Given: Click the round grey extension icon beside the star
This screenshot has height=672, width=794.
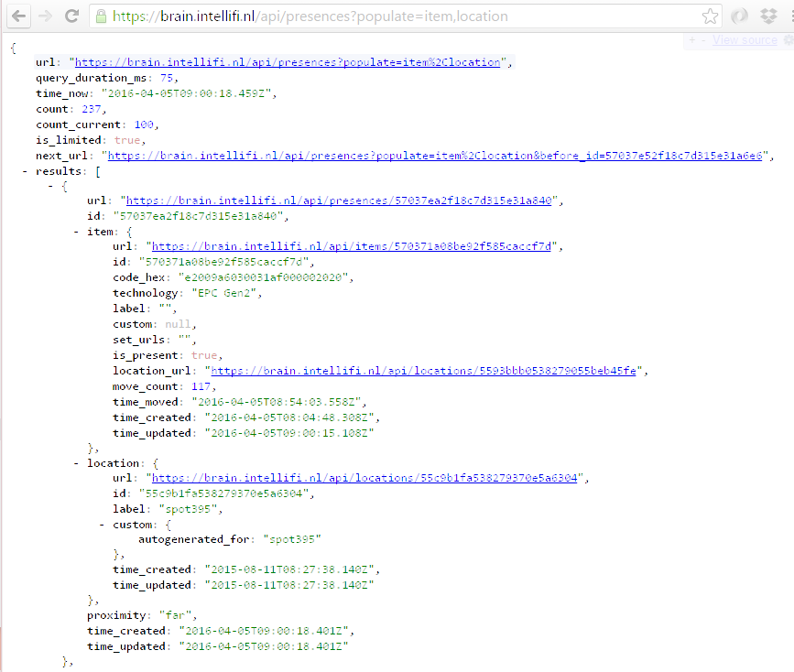Looking at the screenshot, I should 739,16.
